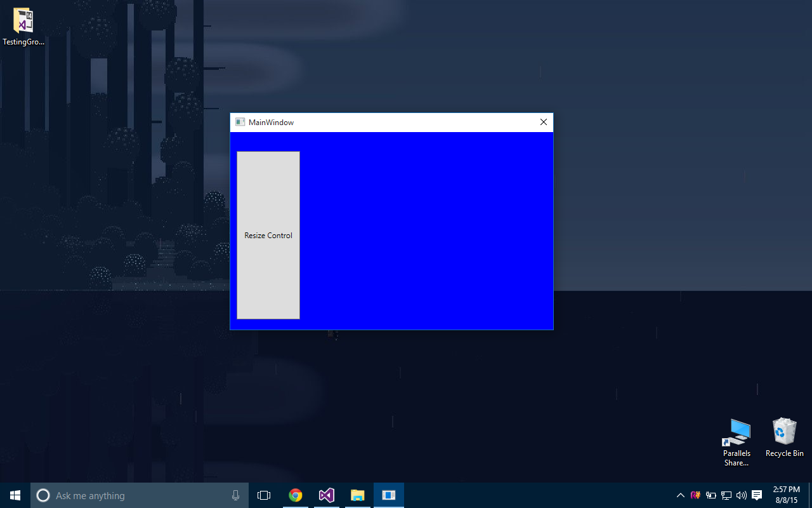Viewport: 812px width, 508px height.
Task: Launch Google Chrome from the taskbar
Action: click(295, 495)
